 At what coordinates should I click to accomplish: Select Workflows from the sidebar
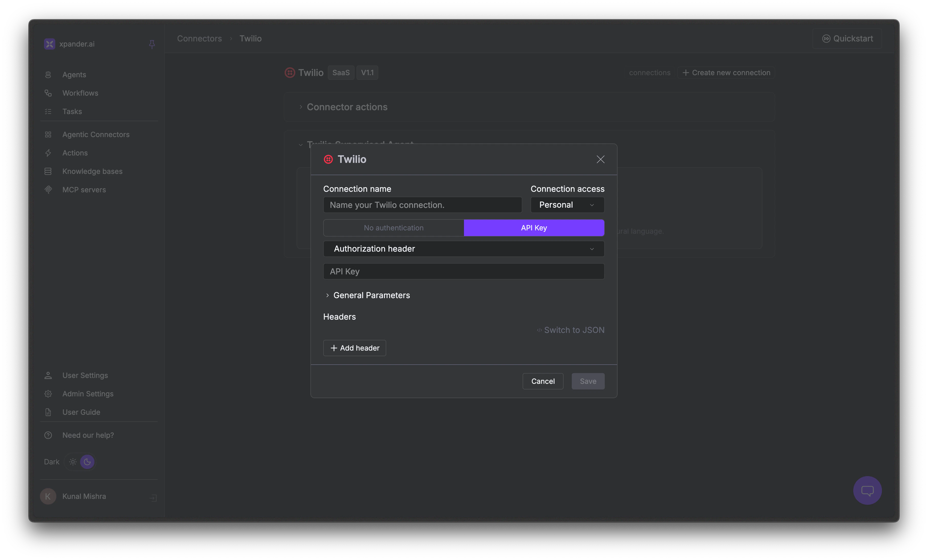point(80,93)
